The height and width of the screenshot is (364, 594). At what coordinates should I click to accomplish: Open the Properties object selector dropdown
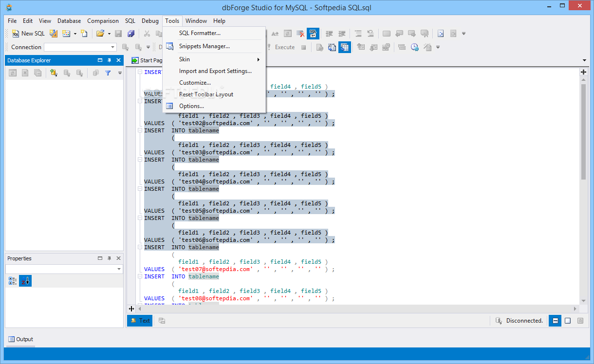pyautogui.click(x=119, y=269)
